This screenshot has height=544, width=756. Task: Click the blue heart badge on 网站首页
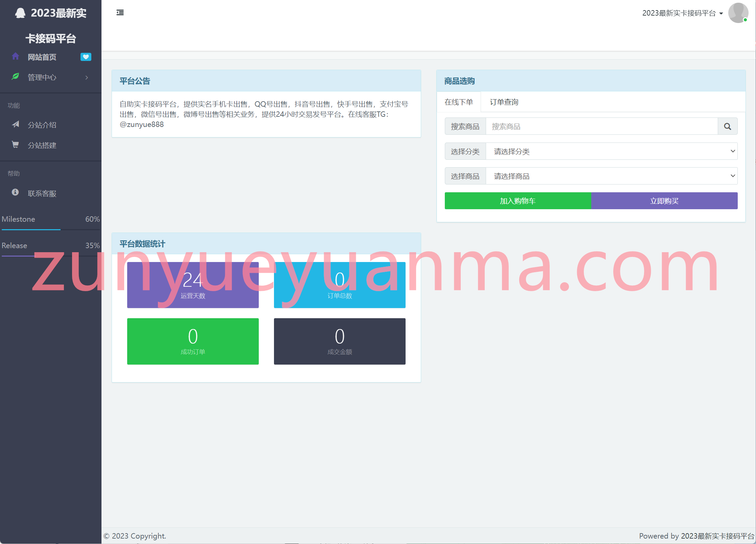[x=86, y=57]
